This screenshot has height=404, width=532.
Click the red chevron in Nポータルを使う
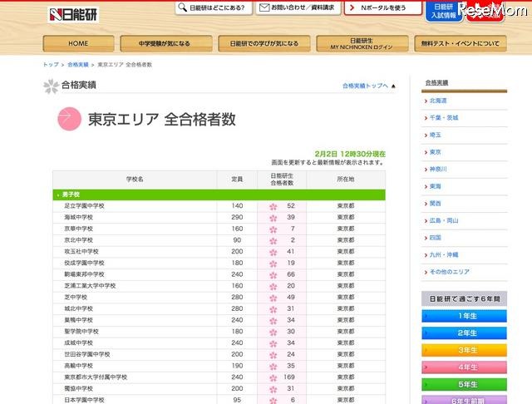[x=352, y=7]
